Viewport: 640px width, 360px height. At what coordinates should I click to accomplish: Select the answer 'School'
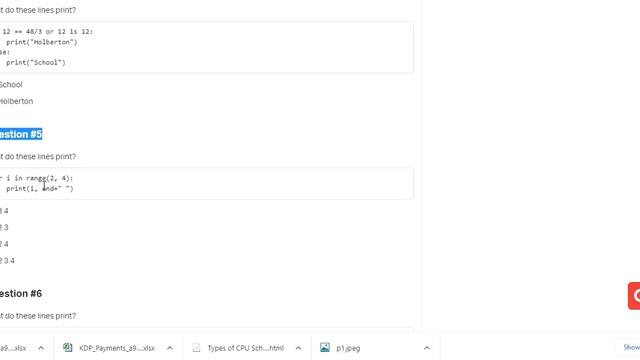pos(11,84)
